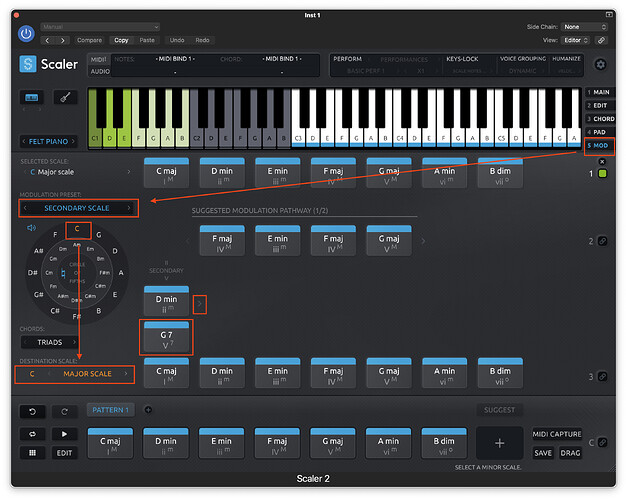Go to previous preset arrow

point(48,40)
